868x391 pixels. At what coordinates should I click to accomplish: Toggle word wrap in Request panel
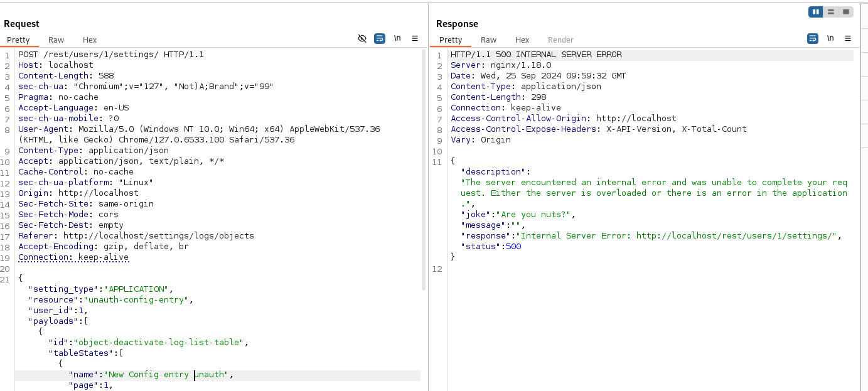point(379,38)
